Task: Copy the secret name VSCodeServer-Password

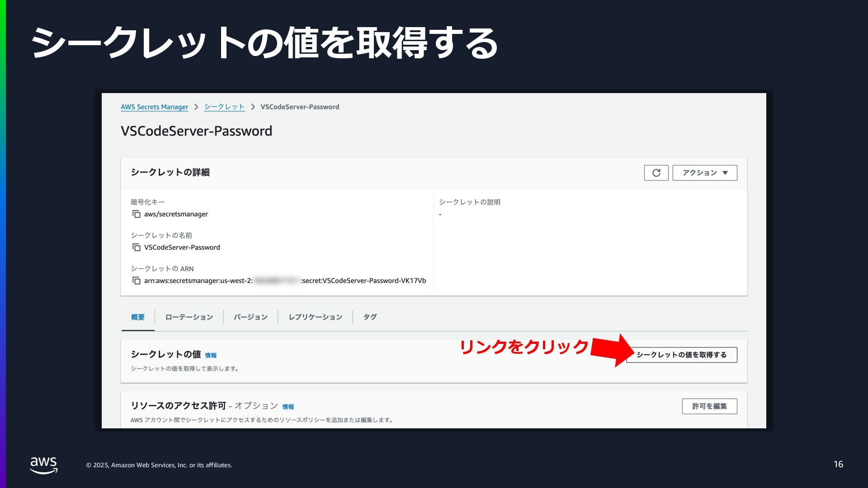Action: (x=136, y=248)
